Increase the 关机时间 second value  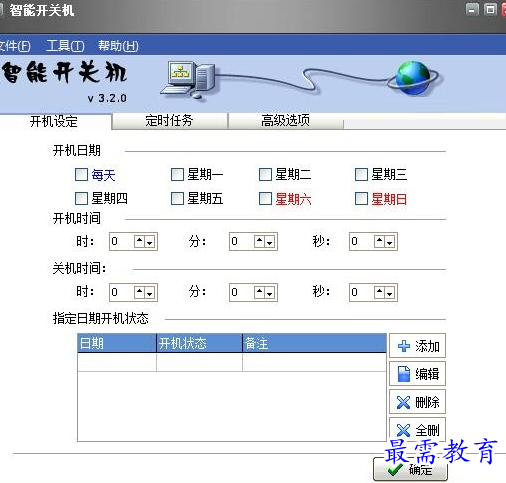click(379, 293)
